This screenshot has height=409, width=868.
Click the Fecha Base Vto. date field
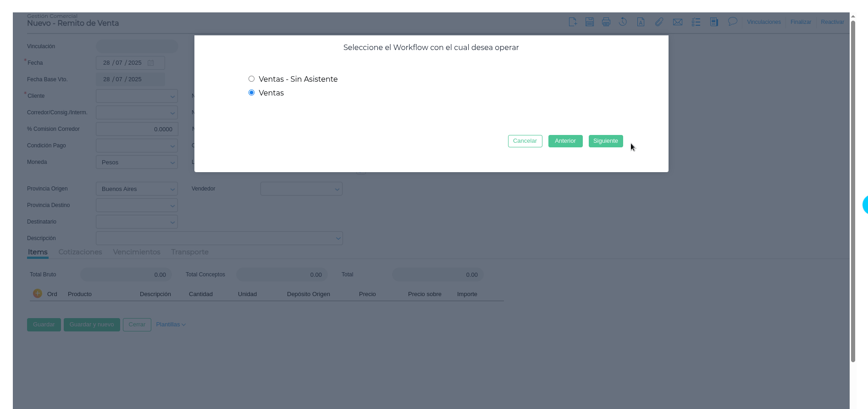130,79
